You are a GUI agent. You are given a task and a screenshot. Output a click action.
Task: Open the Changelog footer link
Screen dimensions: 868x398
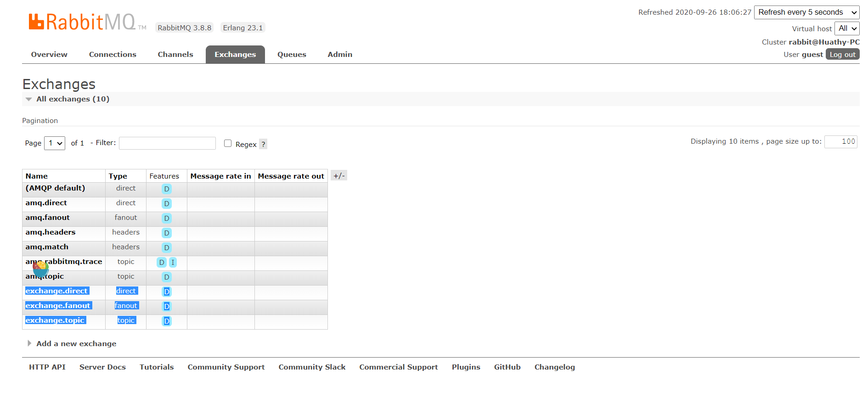[555, 367]
